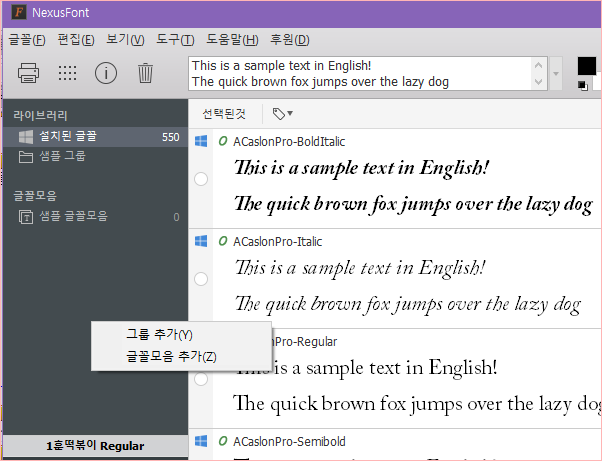The height and width of the screenshot is (461, 602).
Task: Click the 라이브러리 section header
Action: tap(40, 115)
